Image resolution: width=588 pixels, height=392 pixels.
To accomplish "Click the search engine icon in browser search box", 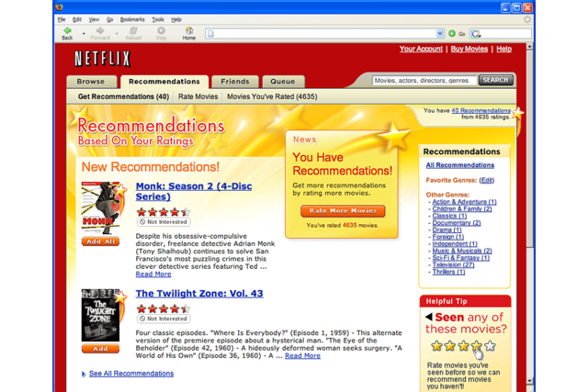I will coord(476,34).
